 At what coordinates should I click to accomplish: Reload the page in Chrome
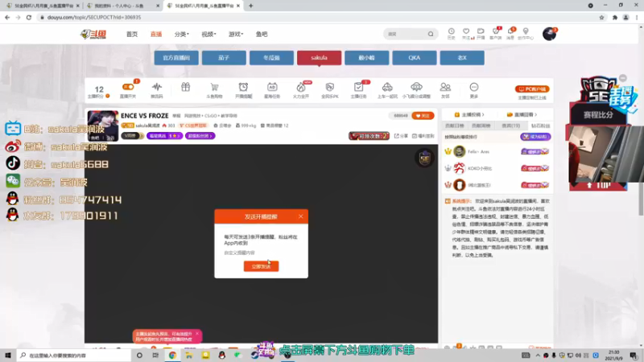tap(29, 17)
